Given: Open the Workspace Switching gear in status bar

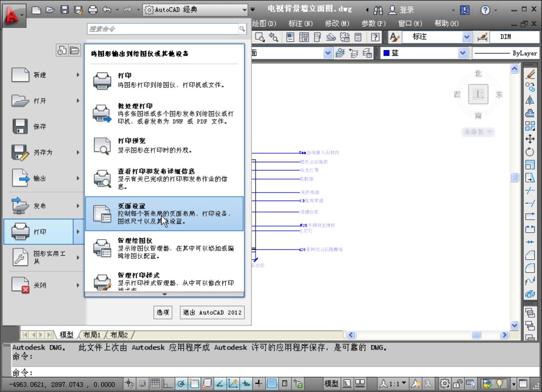Looking at the screenshot, I should coord(444,384).
